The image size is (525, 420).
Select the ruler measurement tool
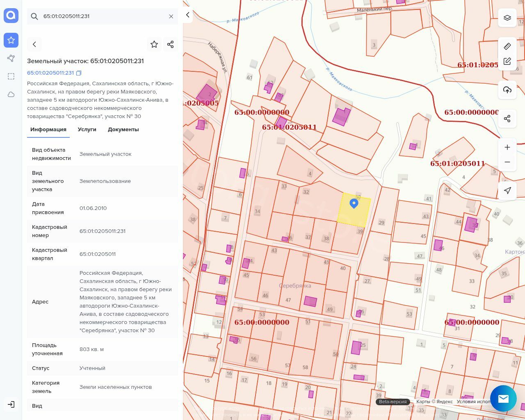tap(507, 46)
